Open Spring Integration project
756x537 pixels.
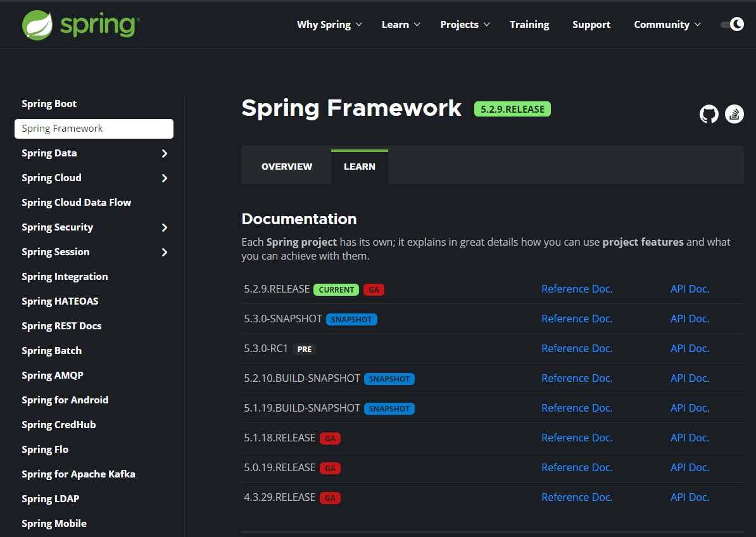(x=65, y=277)
